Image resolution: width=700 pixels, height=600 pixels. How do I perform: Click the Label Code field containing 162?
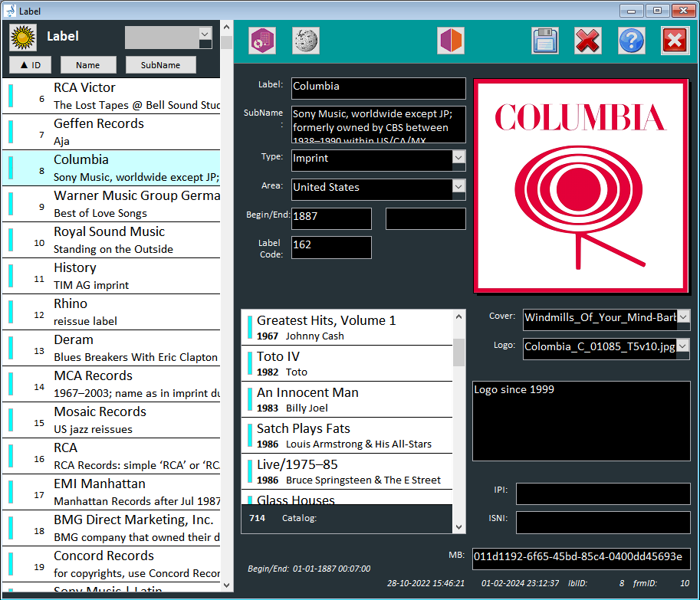[331, 248]
